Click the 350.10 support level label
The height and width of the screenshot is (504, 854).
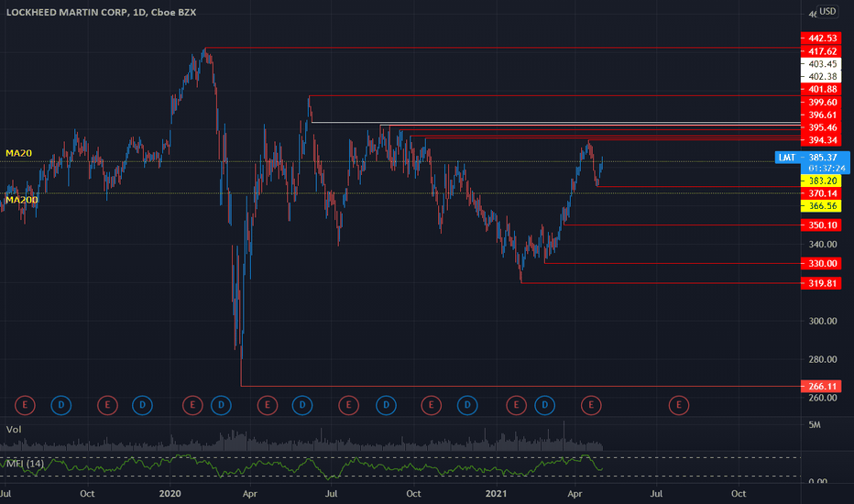(x=821, y=225)
